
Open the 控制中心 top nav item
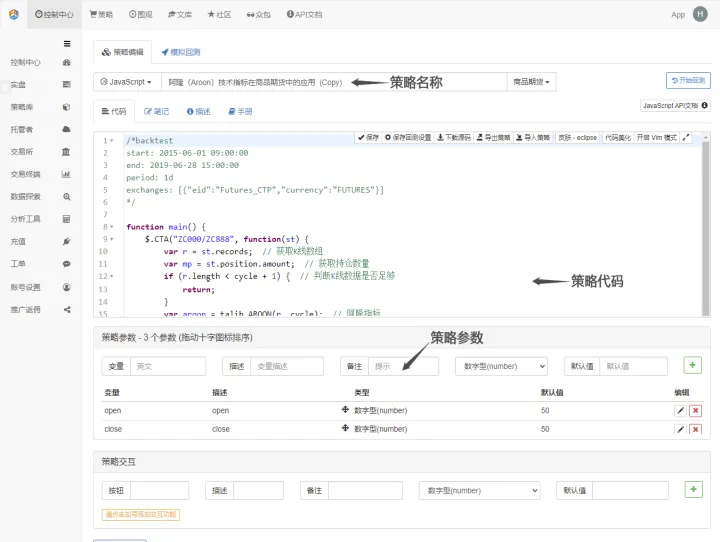point(54,14)
